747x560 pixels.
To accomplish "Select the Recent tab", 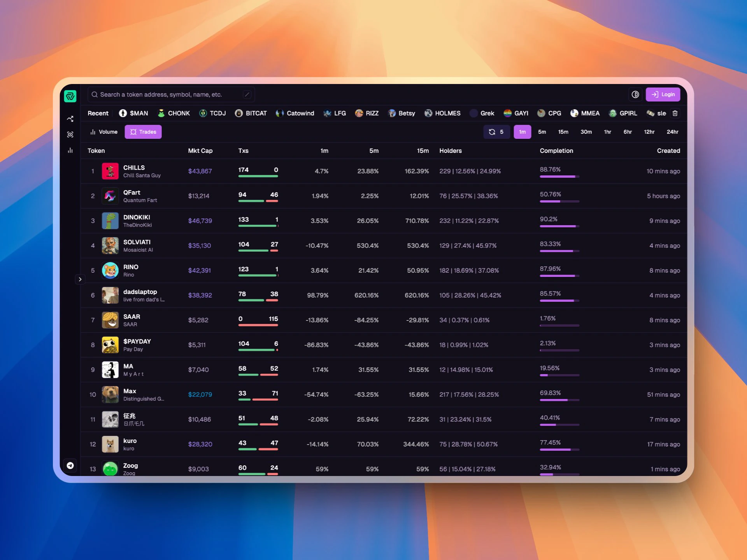I will (98, 113).
